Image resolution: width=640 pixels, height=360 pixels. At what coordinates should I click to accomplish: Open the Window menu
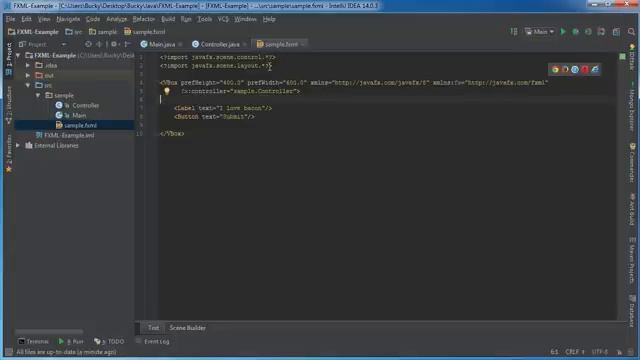tap(245, 19)
